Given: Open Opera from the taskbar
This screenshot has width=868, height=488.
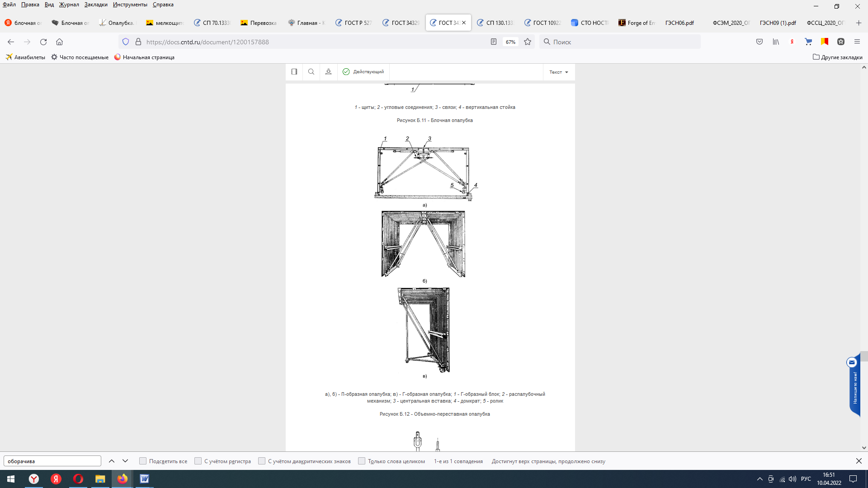Looking at the screenshot, I should 78,479.
